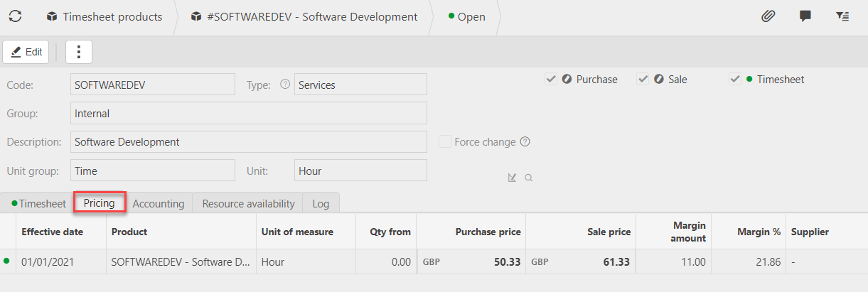The width and height of the screenshot is (868, 292).
Task: Toggle the Sale checkbox
Action: point(643,80)
